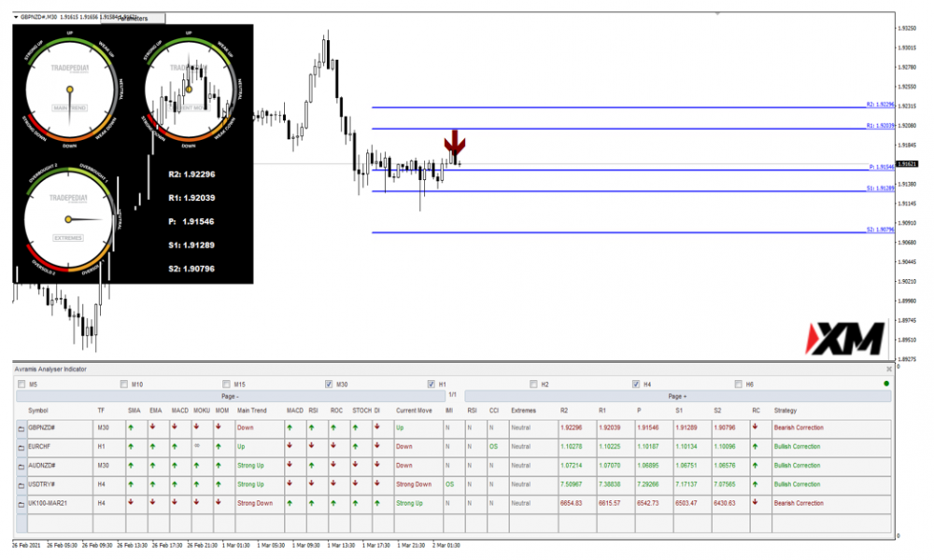Image resolution: width=934 pixels, height=560 pixels.
Task: Go to next page with Page +
Action: point(677,397)
